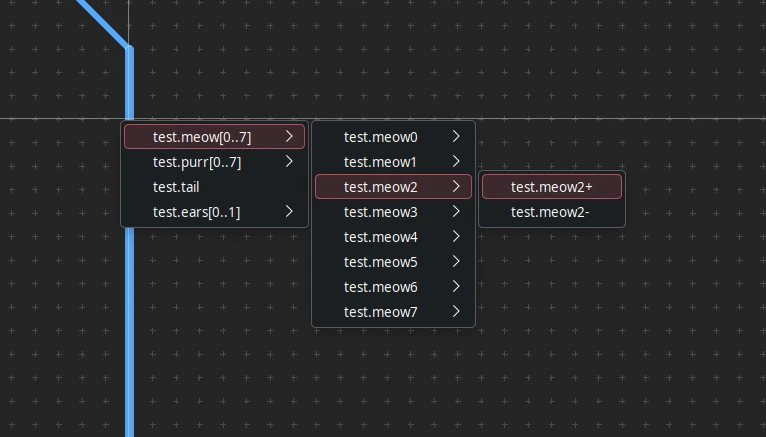Screen dimensions: 766x437
Task: Click the diagonal blue wire at top
Action: pyautogui.click(x=103, y=22)
